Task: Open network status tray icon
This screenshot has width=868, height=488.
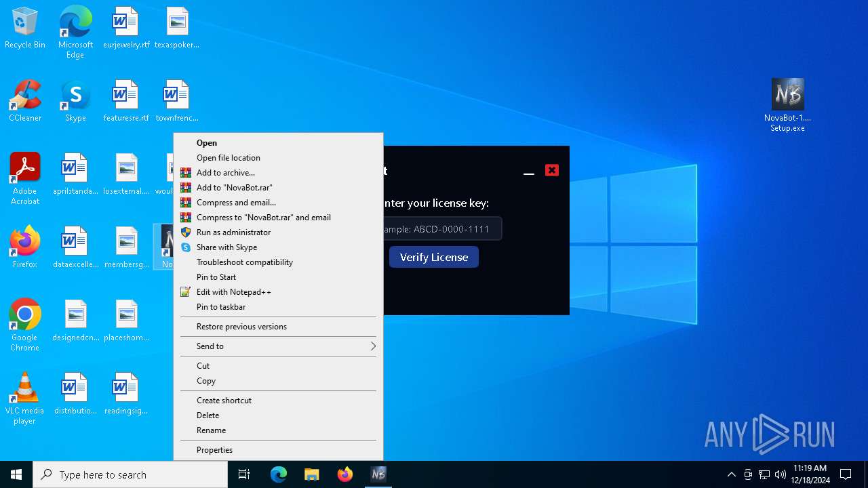Action: 764,474
